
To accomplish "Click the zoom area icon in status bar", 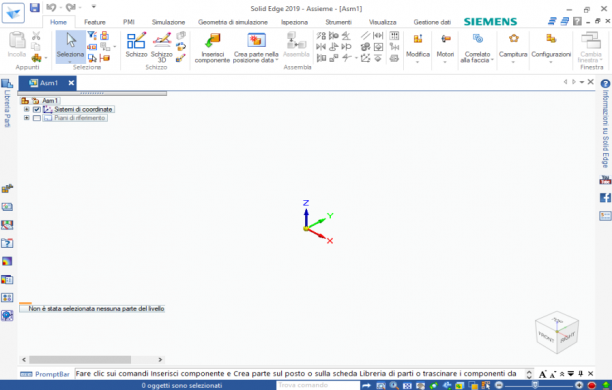I will (x=381, y=386).
